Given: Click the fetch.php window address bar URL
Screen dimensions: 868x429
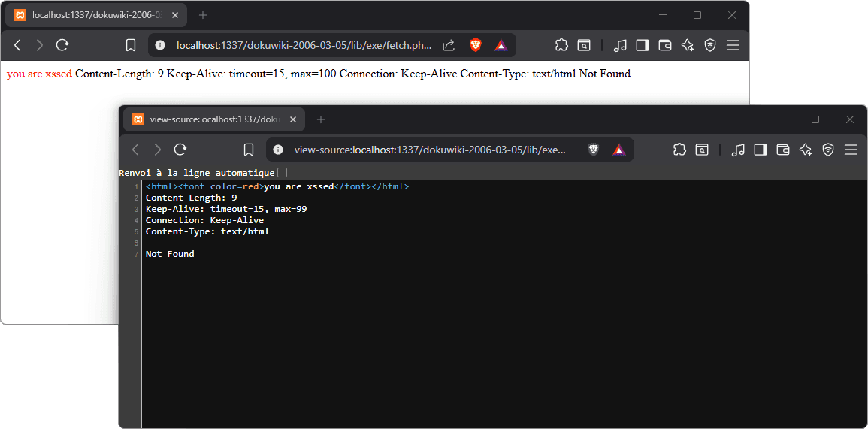Looking at the screenshot, I should tap(304, 45).
